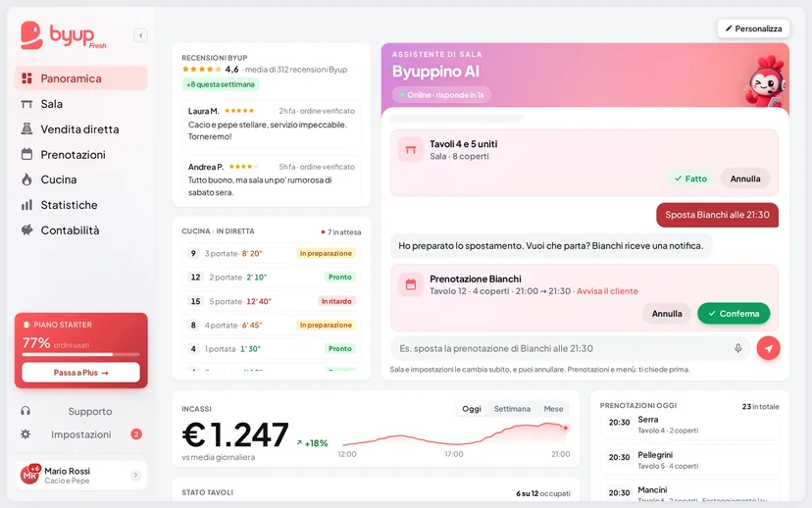Click Annulla on the Tavoli 4 e 5 uniti card
This screenshot has height=508, width=812.
point(745,178)
